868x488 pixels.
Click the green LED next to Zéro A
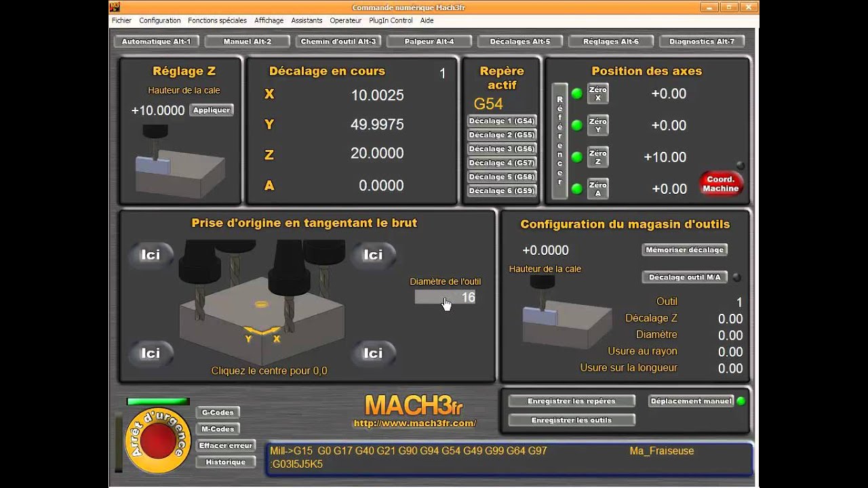576,188
